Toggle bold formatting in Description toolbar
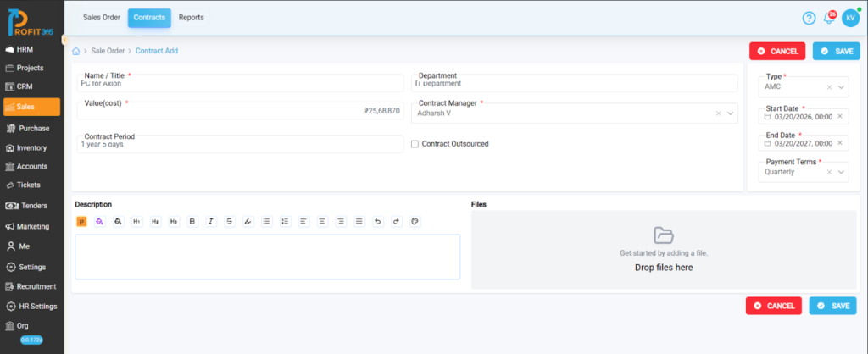Screen dimensions: 868x354 [x=192, y=221]
